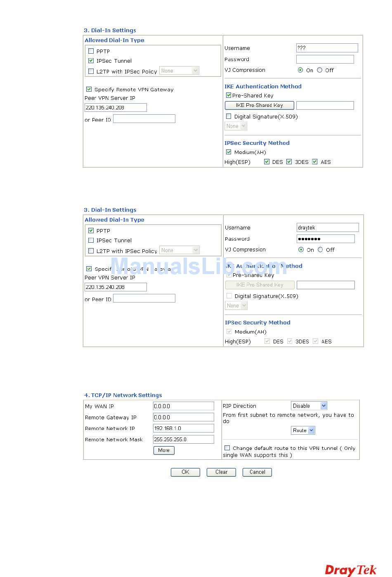Uncheck PPTP in second Dial-In panel
The width and height of the screenshot is (392, 577).
91,231
